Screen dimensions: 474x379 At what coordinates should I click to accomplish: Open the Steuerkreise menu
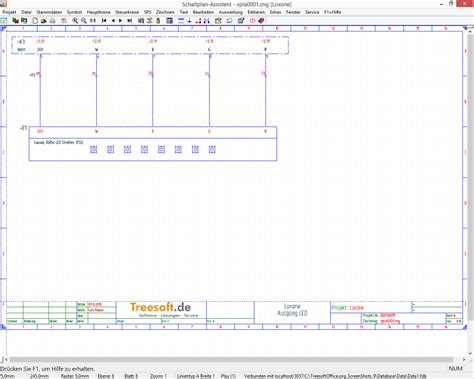tap(127, 12)
